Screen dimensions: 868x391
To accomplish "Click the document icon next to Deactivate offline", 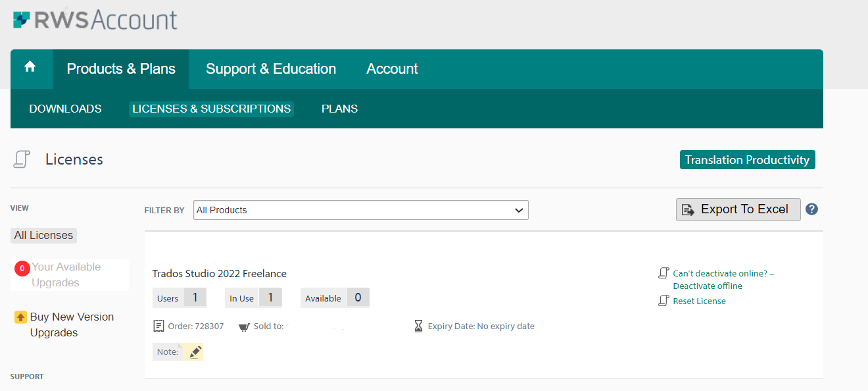I will pos(664,273).
